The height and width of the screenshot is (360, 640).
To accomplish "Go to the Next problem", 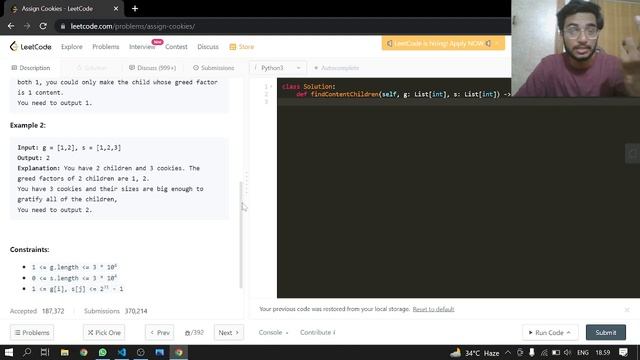I will pyautogui.click(x=229, y=333).
